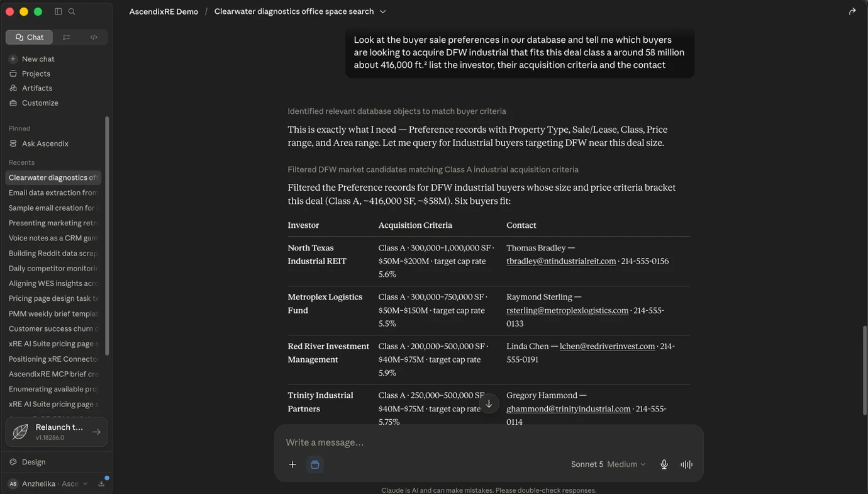The width and height of the screenshot is (868, 494).
Task: Expand 'Filtered DFW market candidates' thinking step
Action: pyautogui.click(x=433, y=169)
